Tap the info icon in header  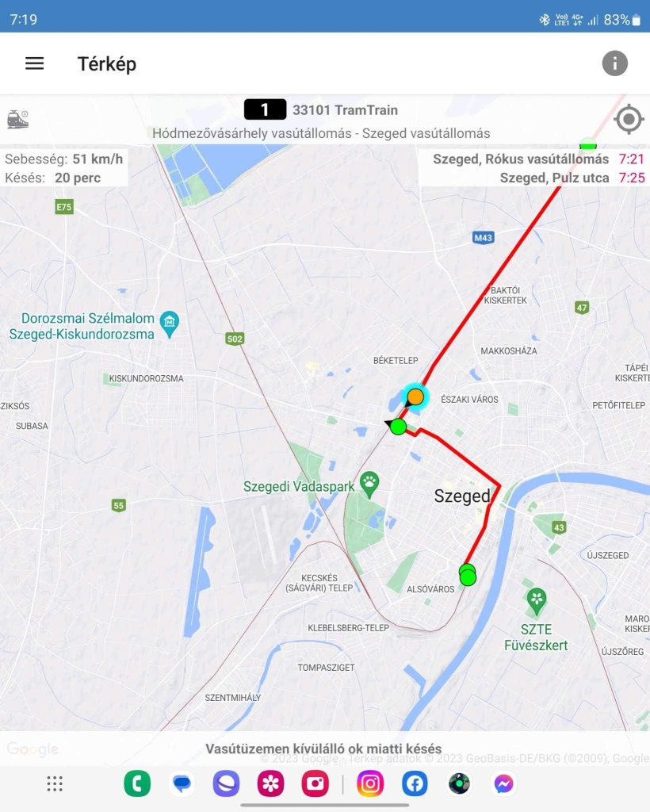tap(615, 63)
